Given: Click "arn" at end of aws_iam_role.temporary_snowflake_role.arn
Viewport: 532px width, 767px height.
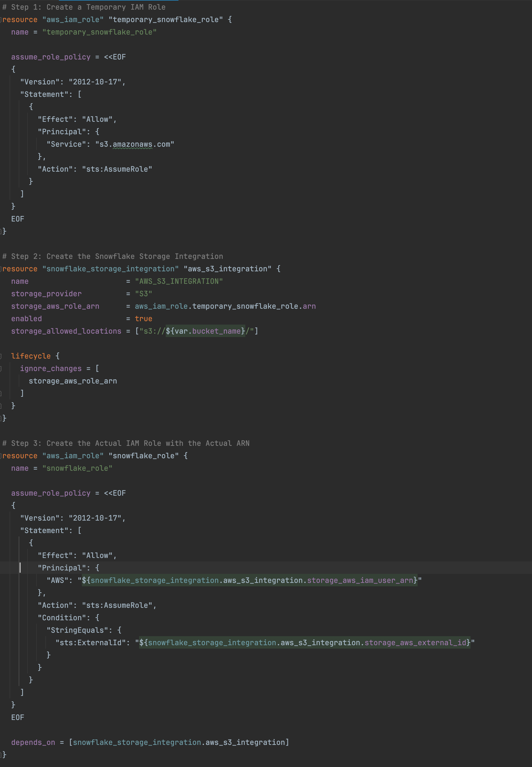Looking at the screenshot, I should tap(309, 306).
